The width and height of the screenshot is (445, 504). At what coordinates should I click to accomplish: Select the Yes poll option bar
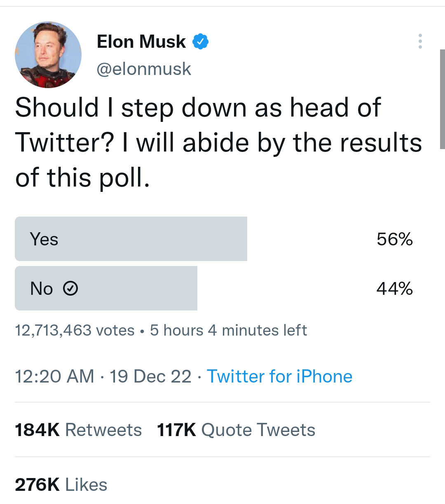(x=131, y=239)
